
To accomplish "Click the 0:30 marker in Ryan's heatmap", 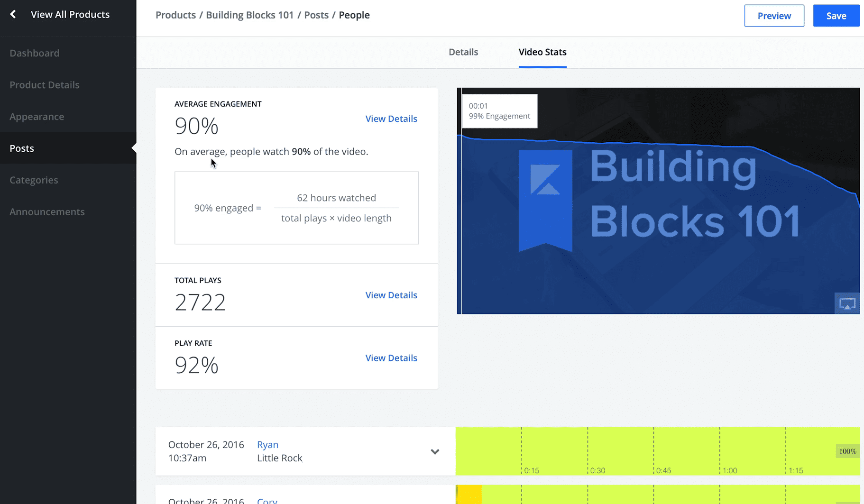I will coord(597,470).
